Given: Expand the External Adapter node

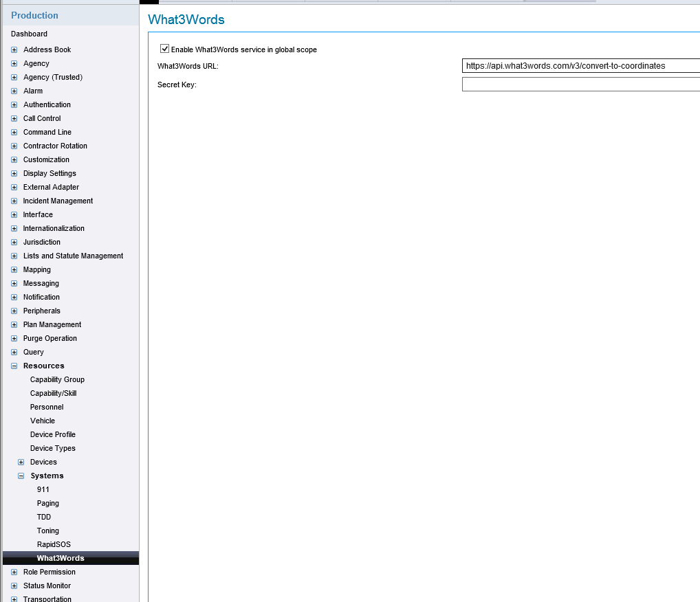Looking at the screenshot, I should click(14, 188).
